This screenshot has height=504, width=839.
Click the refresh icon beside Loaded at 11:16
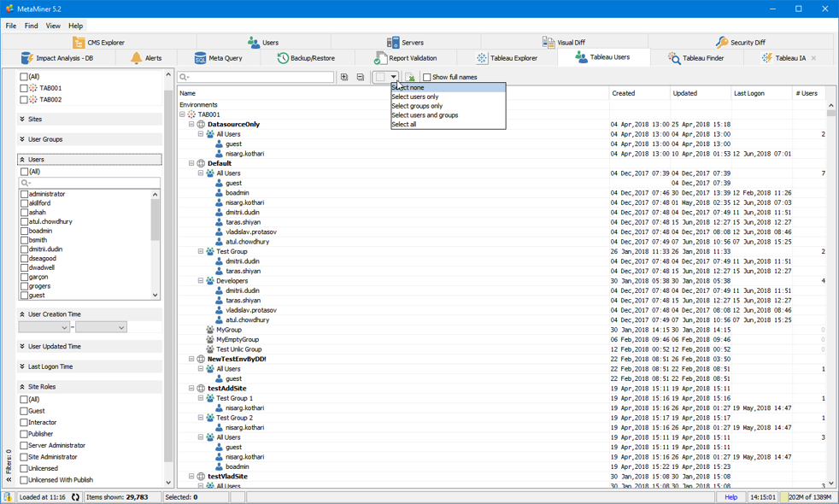point(75,497)
